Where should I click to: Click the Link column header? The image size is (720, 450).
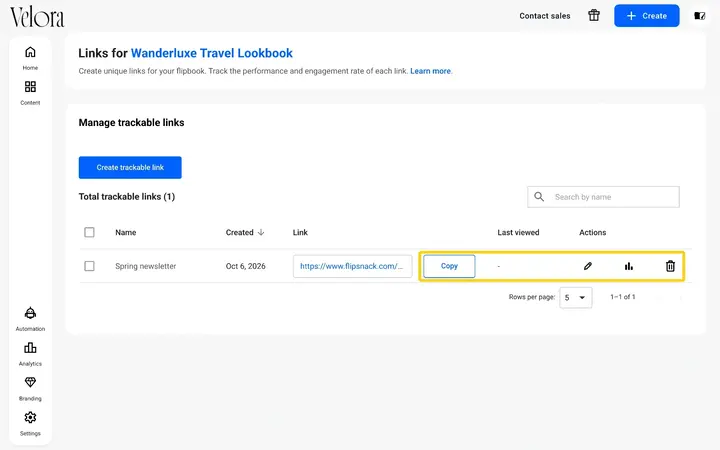pos(300,232)
